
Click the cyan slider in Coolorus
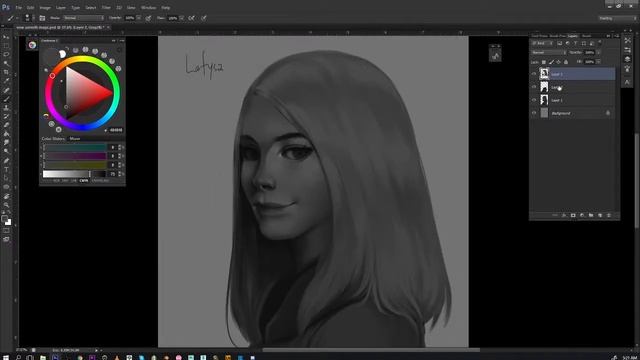[x=74, y=147]
